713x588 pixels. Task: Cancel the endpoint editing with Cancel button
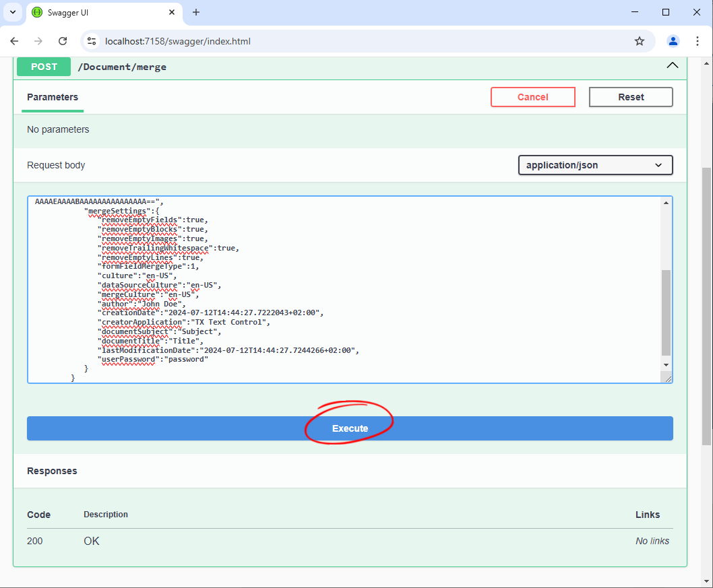532,97
